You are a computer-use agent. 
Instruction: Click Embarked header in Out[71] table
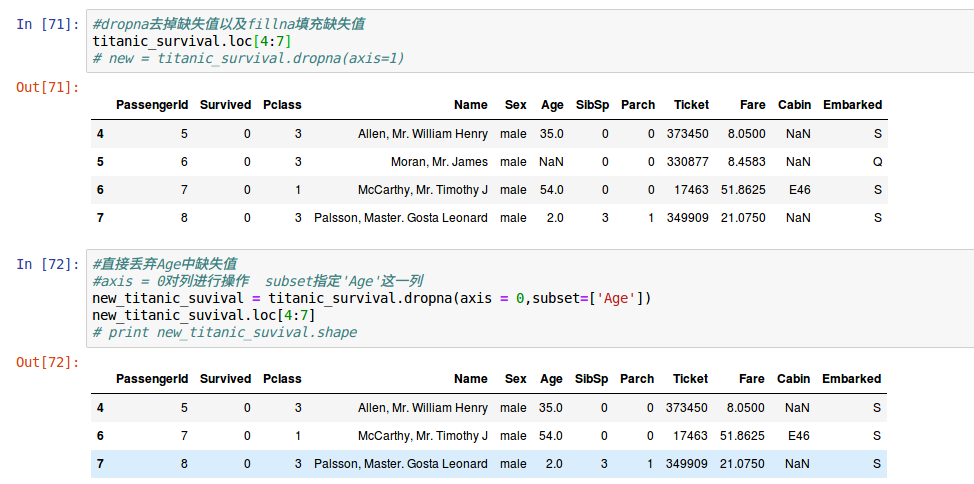852,105
